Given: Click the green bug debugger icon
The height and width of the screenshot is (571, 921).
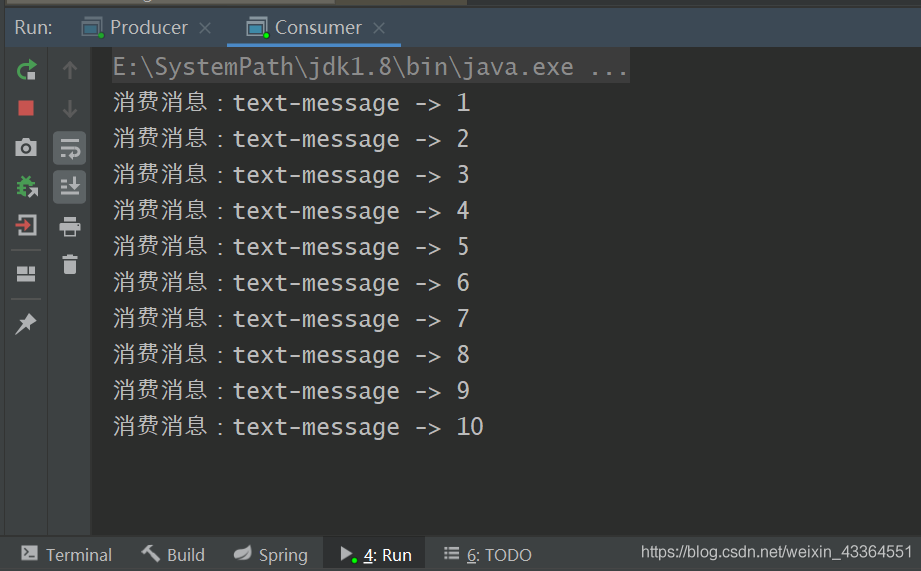Looking at the screenshot, I should point(26,187).
